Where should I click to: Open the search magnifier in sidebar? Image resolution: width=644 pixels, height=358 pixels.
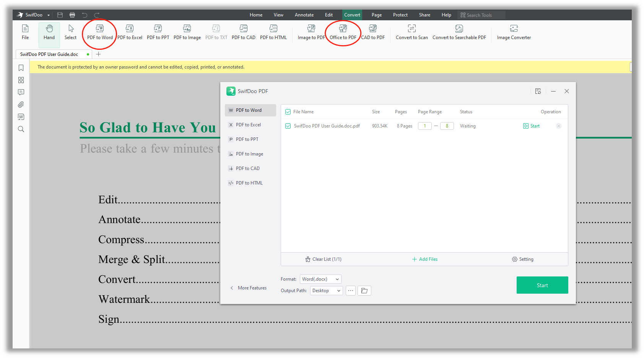[21, 129]
